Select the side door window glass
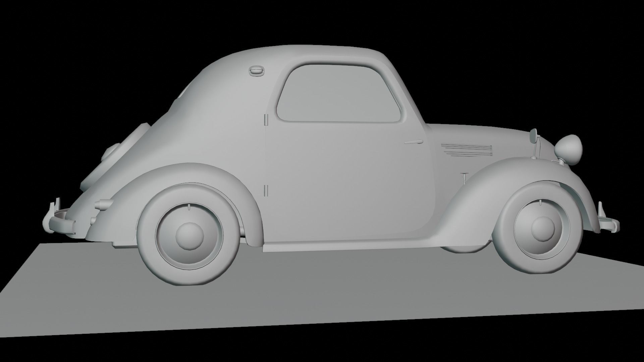 [338, 93]
